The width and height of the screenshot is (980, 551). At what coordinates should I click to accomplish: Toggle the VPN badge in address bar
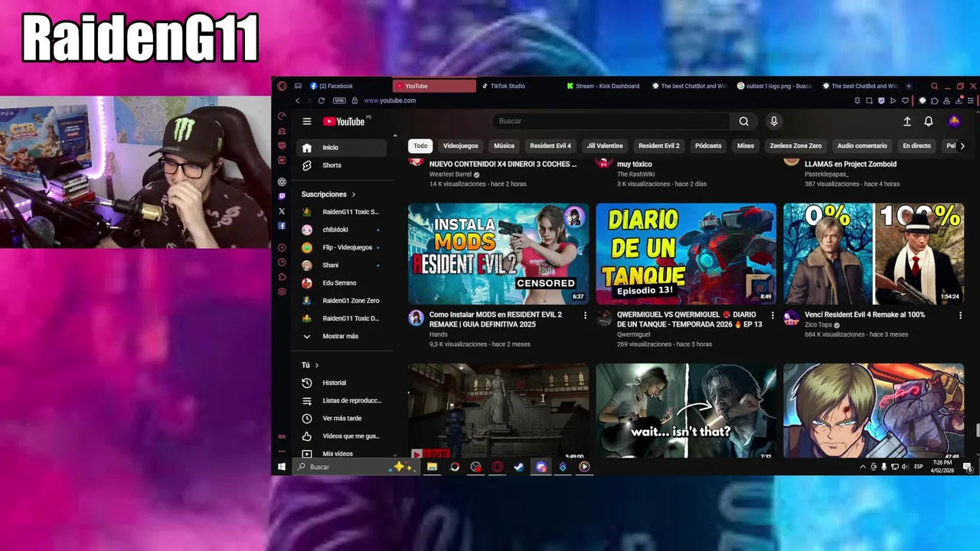(339, 101)
